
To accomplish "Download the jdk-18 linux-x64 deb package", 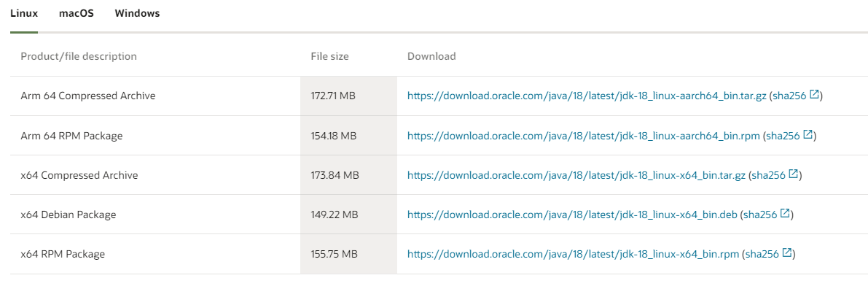I will 572,215.
